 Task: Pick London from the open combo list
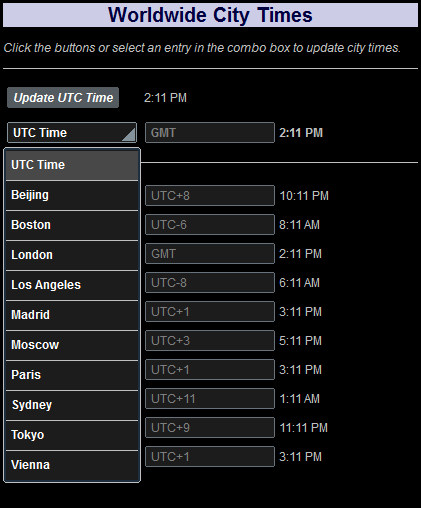tap(72, 255)
